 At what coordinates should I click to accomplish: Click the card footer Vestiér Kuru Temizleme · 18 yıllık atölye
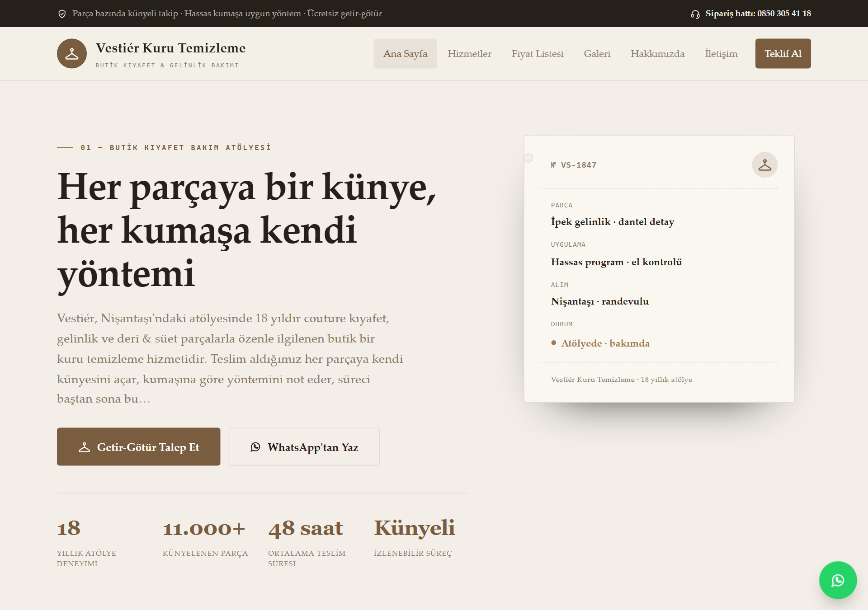pos(622,380)
